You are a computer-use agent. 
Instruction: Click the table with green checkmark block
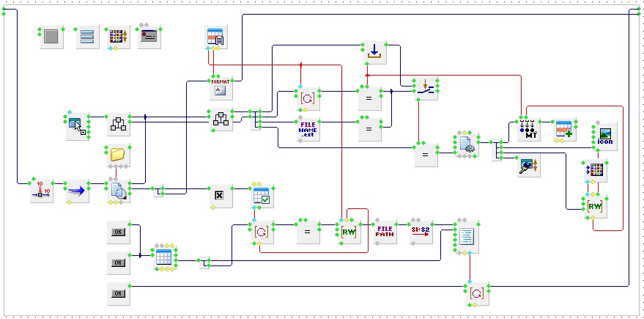pos(262,196)
